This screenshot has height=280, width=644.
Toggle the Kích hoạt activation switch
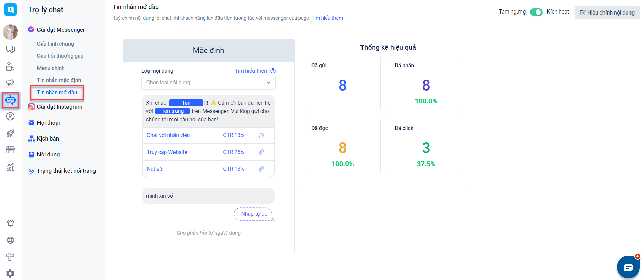click(536, 12)
